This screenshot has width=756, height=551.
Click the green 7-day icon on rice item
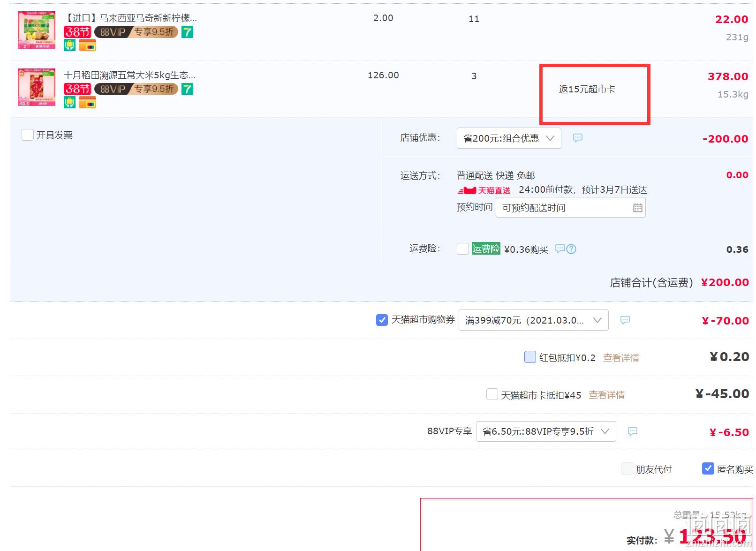pyautogui.click(x=187, y=89)
